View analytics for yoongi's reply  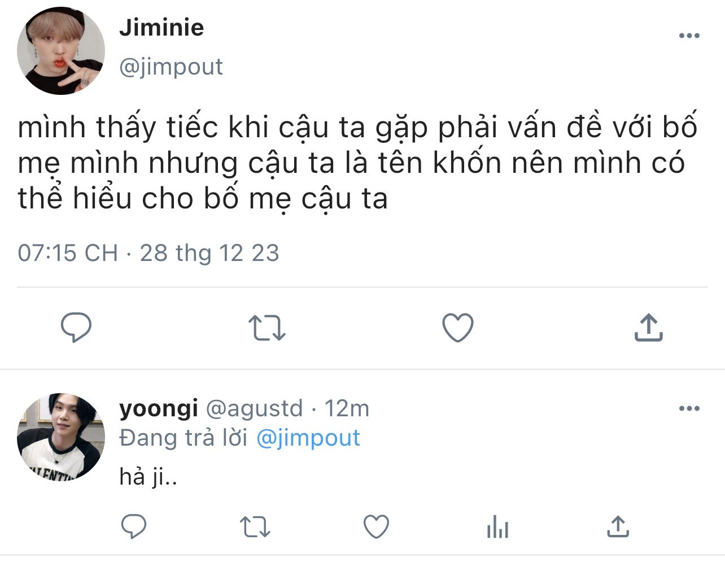pos(497,527)
